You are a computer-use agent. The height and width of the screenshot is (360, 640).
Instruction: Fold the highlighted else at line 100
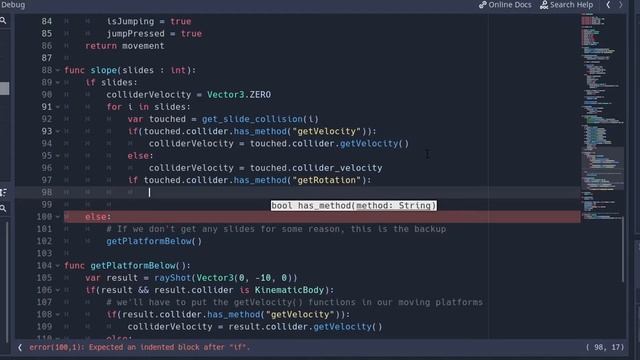tap(58, 217)
